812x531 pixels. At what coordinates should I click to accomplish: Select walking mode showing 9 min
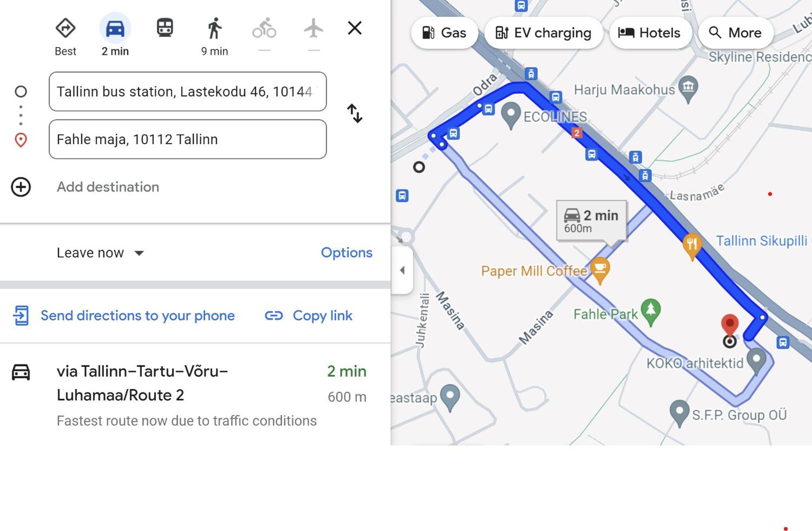[215, 28]
